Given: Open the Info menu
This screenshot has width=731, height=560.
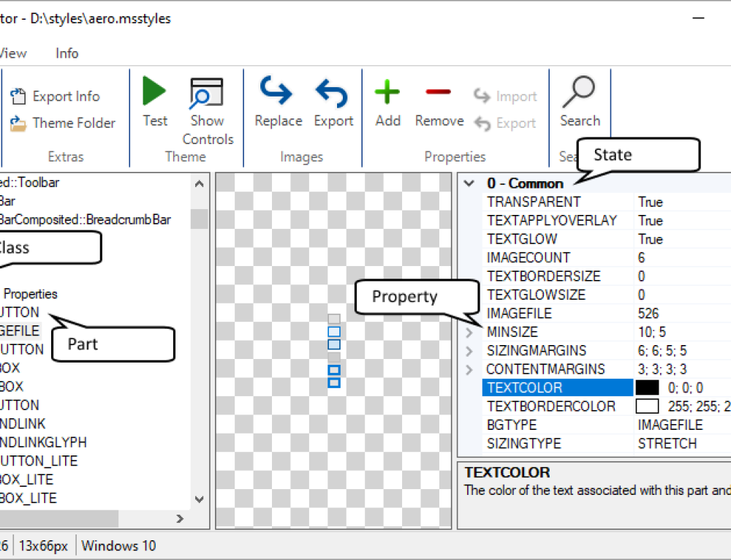Looking at the screenshot, I should tap(67, 53).
